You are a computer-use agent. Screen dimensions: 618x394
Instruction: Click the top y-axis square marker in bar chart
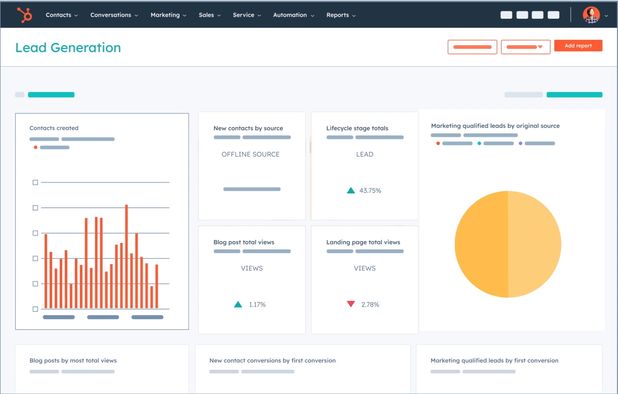(x=35, y=182)
